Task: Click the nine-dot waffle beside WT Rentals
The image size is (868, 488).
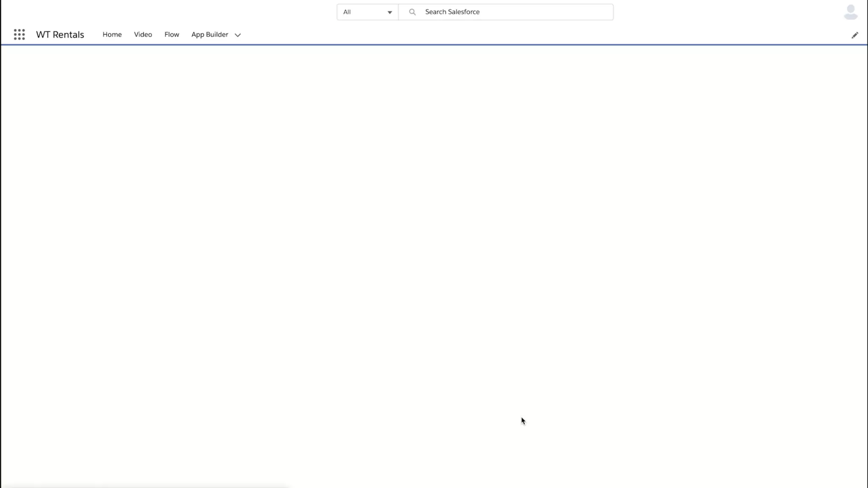Action: [x=19, y=34]
